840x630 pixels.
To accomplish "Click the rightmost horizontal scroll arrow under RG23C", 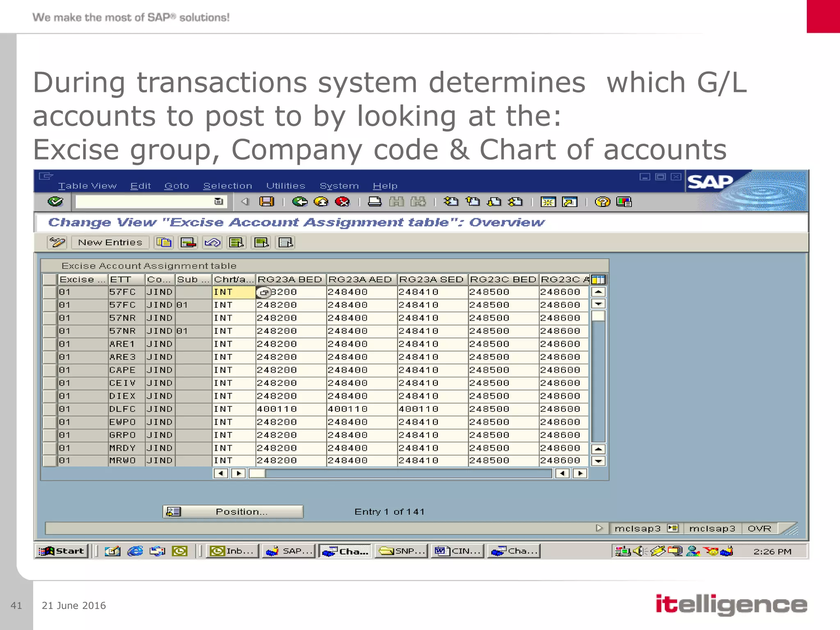I will 580,473.
